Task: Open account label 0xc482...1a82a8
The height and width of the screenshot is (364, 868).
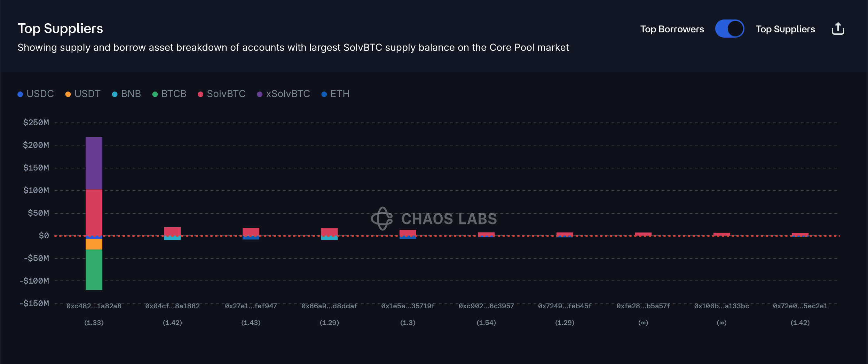Action: click(x=94, y=306)
